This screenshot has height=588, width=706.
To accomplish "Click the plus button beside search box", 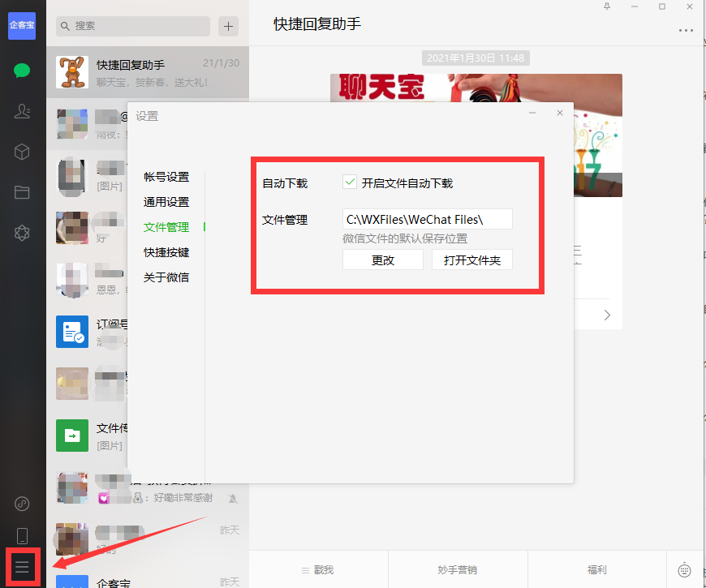I will pos(228,26).
